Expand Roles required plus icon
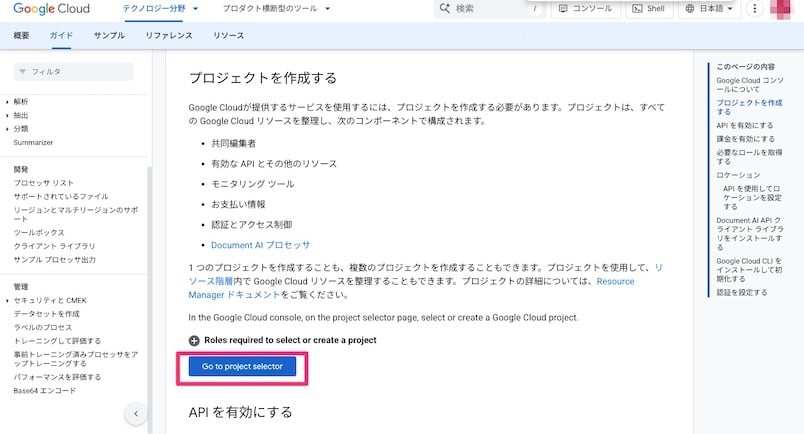 194,340
